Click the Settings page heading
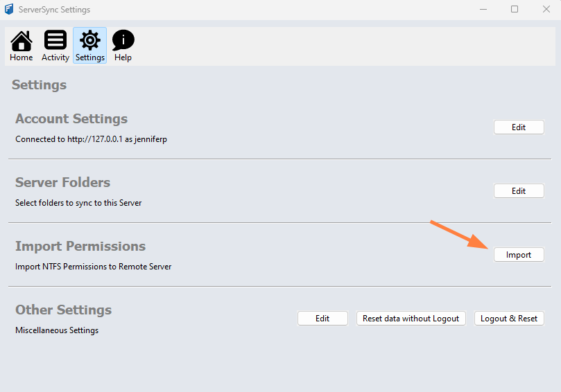 [x=40, y=85]
